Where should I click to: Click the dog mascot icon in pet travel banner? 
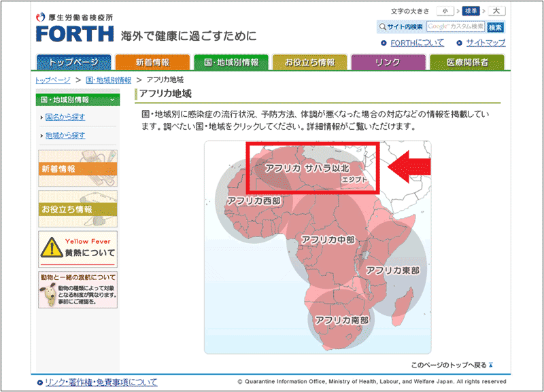tap(48, 294)
